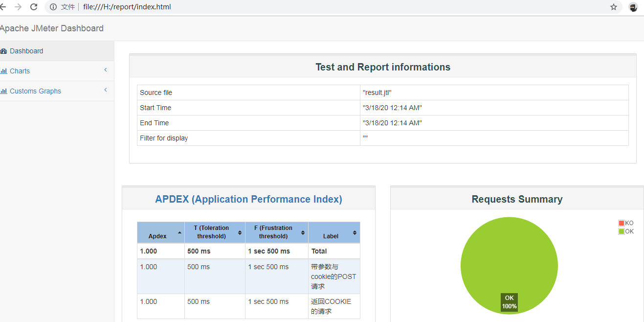The image size is (644, 322).
Task: Open the Charts sidebar menu
Action: click(57, 71)
